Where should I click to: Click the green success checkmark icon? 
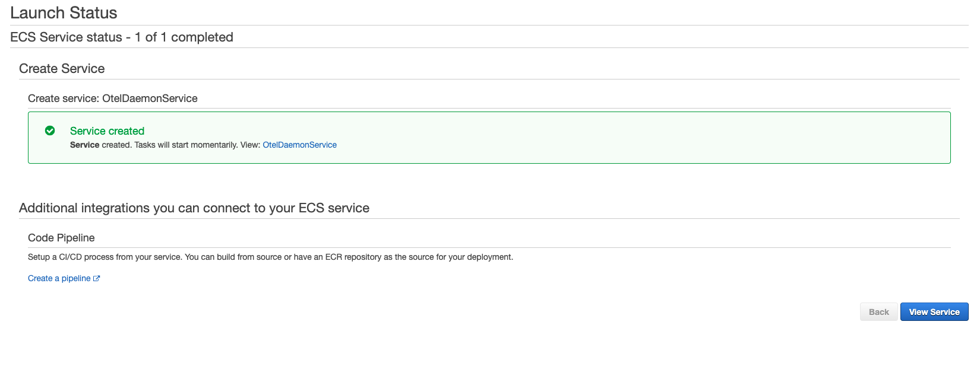tap(50, 130)
